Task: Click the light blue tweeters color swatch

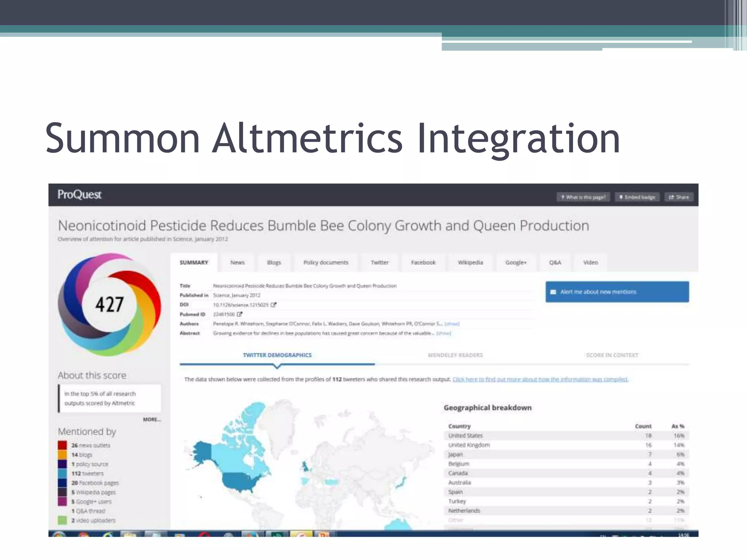Action: point(62,474)
